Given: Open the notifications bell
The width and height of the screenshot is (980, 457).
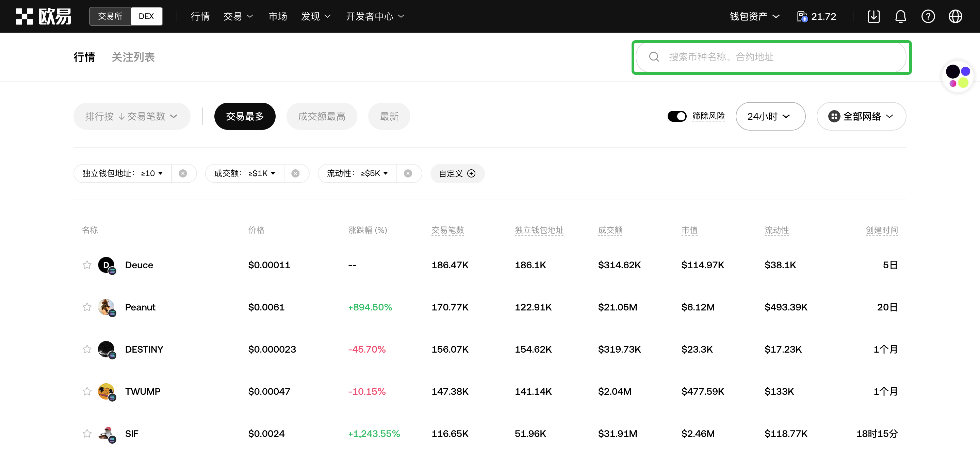Looking at the screenshot, I should coord(900,16).
